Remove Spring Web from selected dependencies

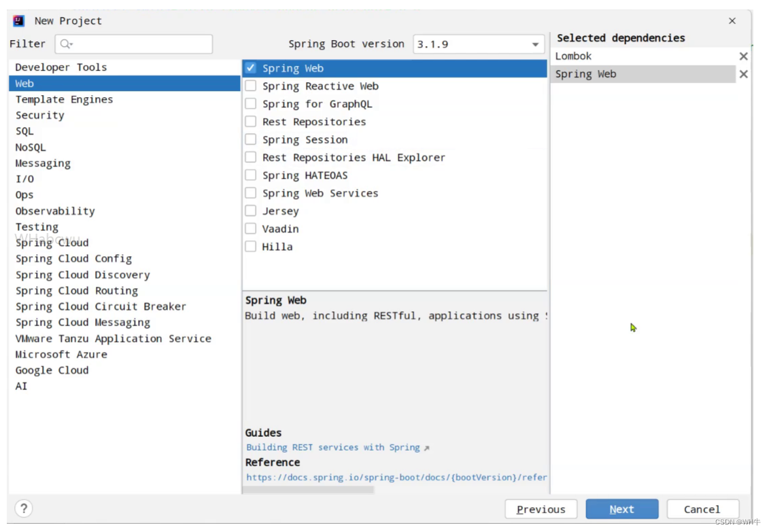click(744, 74)
